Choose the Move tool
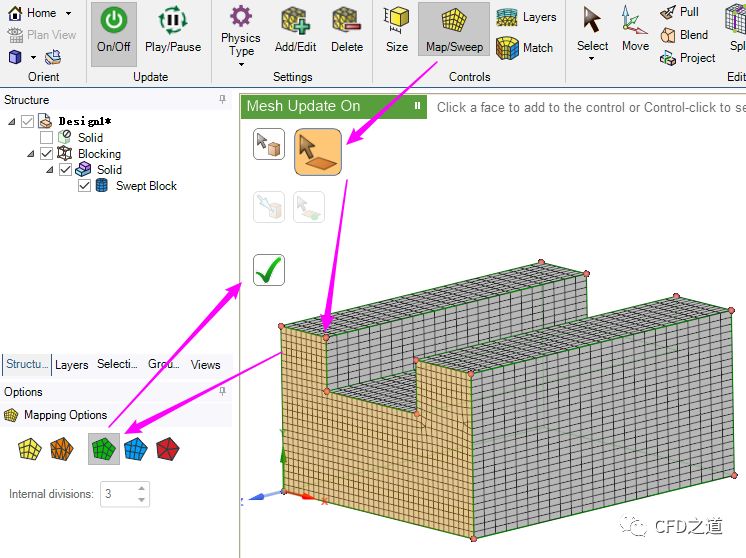 [635, 29]
